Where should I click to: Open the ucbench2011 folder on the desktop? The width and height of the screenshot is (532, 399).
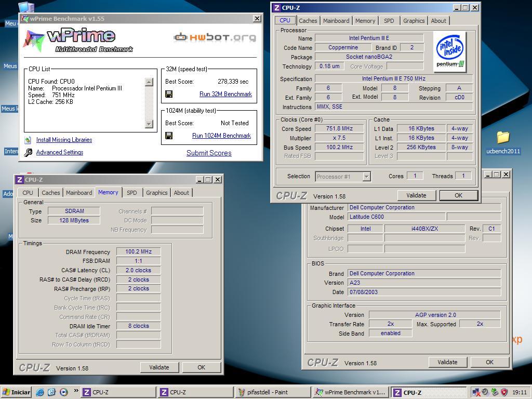click(x=503, y=142)
